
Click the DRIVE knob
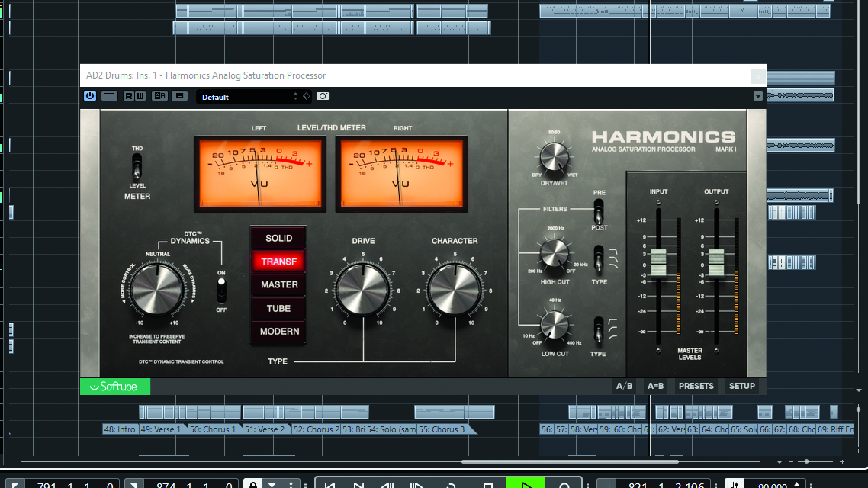(363, 290)
